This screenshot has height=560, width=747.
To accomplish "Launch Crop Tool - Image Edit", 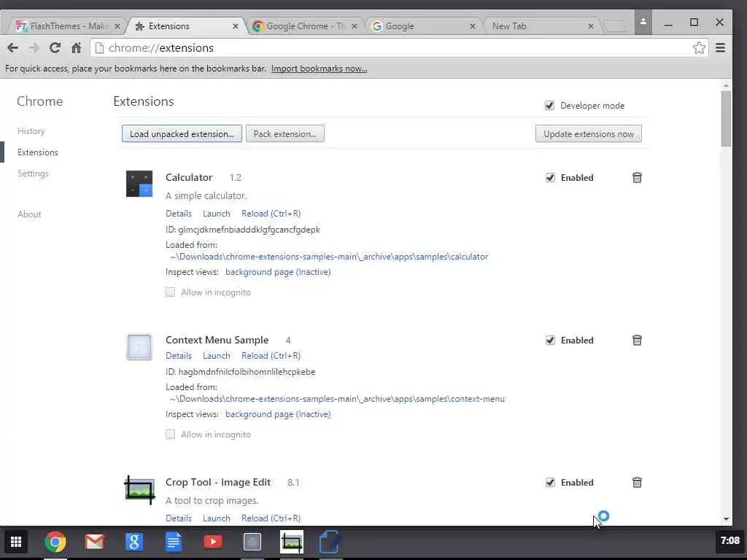I will click(x=216, y=518).
